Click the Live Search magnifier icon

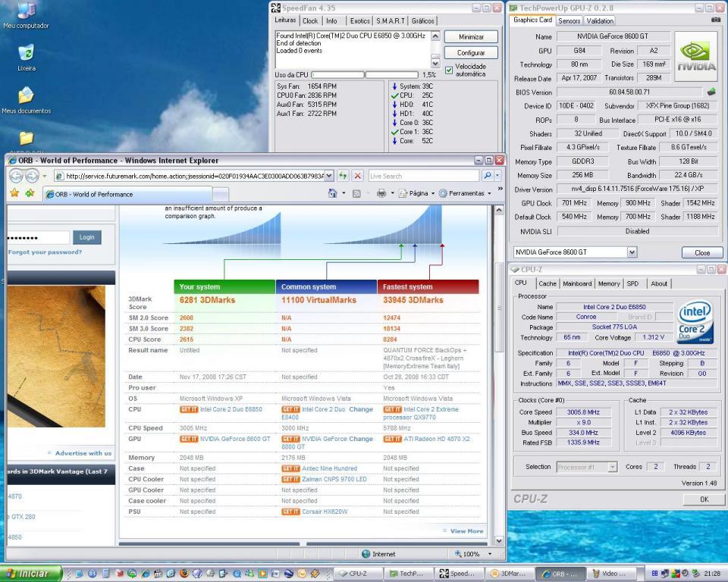click(x=487, y=176)
